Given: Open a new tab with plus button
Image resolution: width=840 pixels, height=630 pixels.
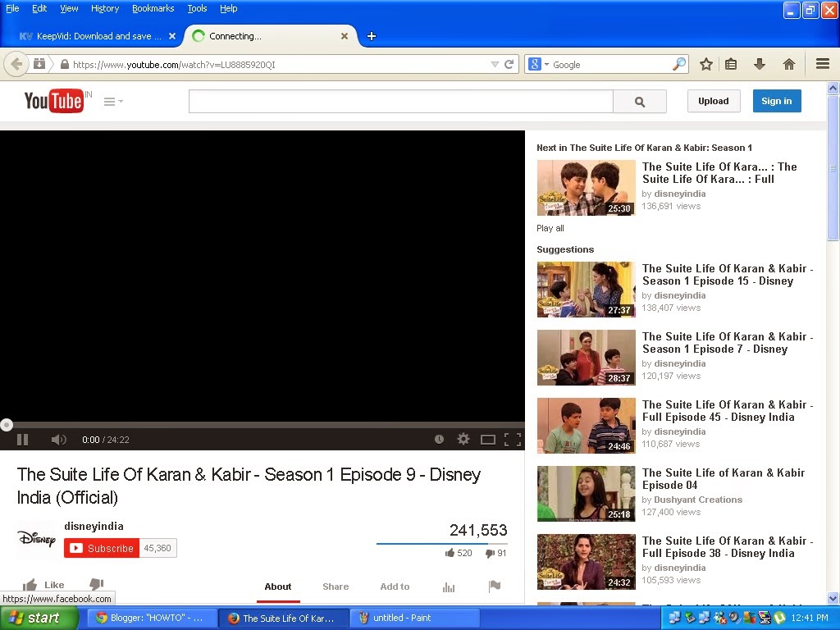Looking at the screenshot, I should (372, 36).
